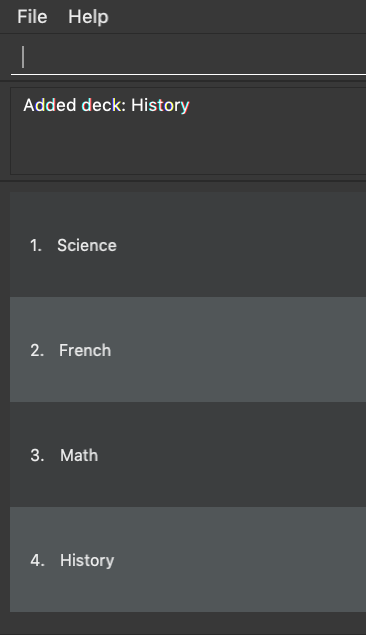366x635 pixels.
Task: Click index number 1 beside Science
Action: [36, 245]
